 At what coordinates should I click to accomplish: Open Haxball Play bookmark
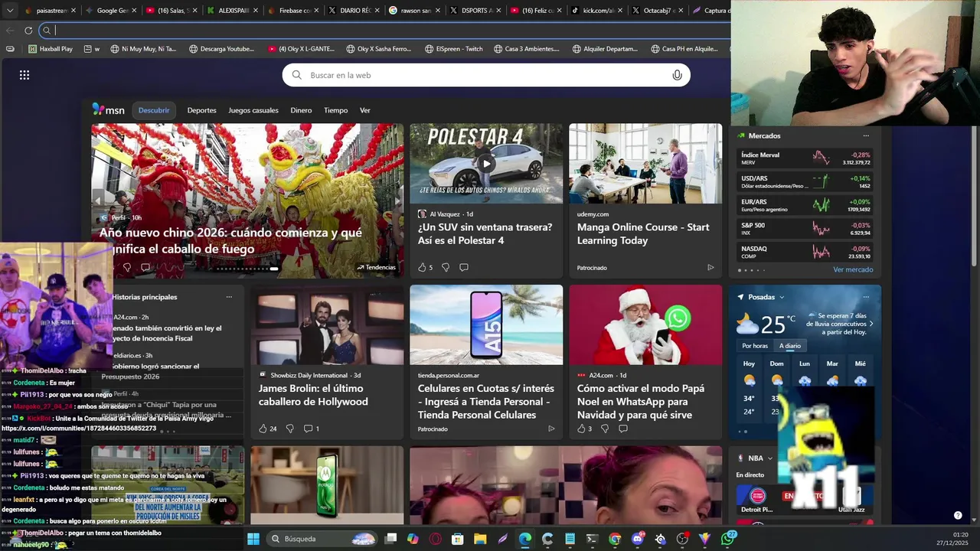(x=51, y=48)
